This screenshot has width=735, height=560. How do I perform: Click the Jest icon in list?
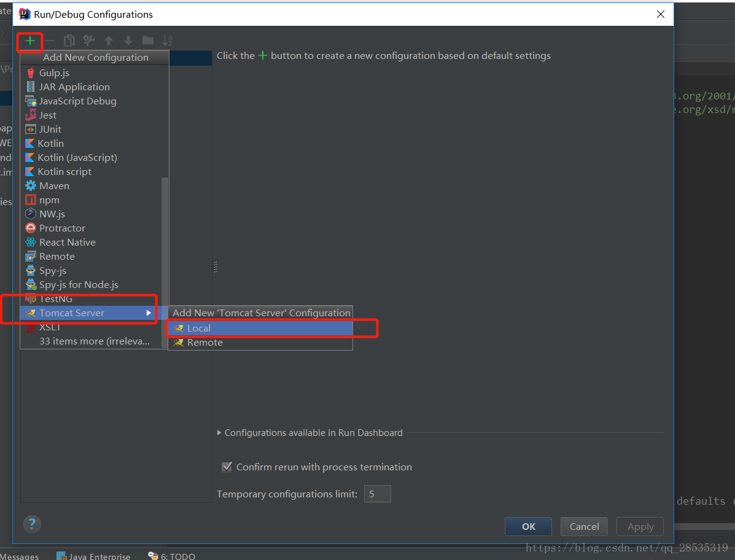click(x=31, y=115)
